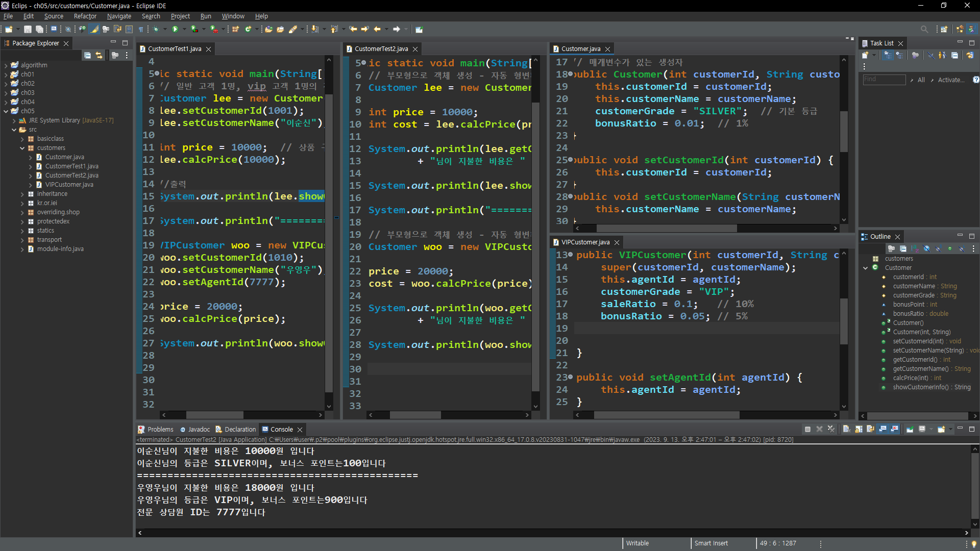This screenshot has height=551, width=980.
Task: Click the green Run button in toolbar
Action: [x=175, y=29]
